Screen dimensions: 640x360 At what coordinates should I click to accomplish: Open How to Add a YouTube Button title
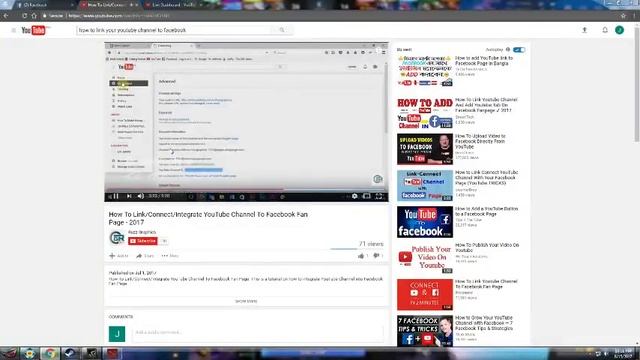(x=487, y=211)
